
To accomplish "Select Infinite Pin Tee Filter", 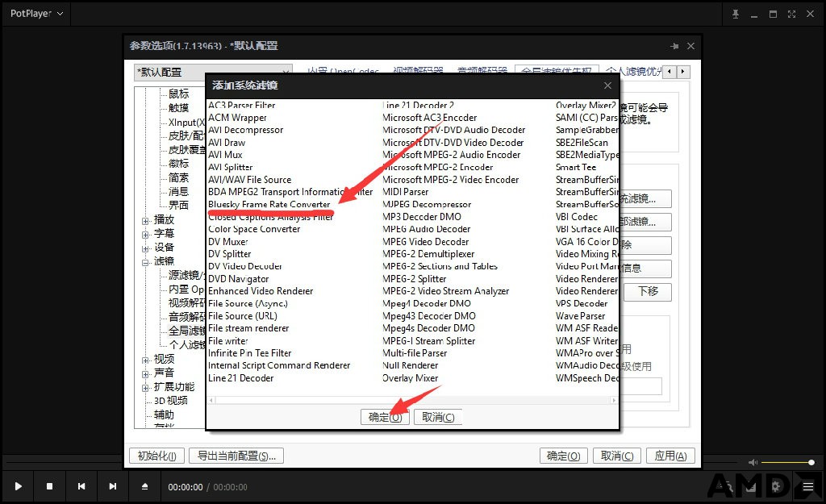I will tap(249, 353).
